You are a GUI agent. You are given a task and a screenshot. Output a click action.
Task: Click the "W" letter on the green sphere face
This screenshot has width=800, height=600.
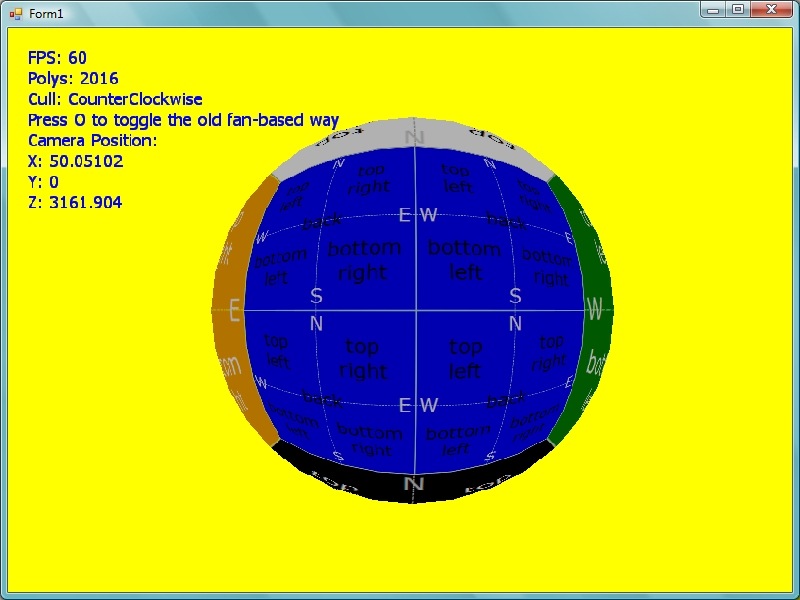point(595,309)
